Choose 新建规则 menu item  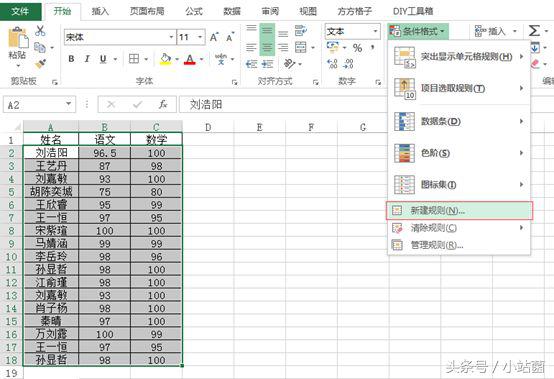click(459, 211)
